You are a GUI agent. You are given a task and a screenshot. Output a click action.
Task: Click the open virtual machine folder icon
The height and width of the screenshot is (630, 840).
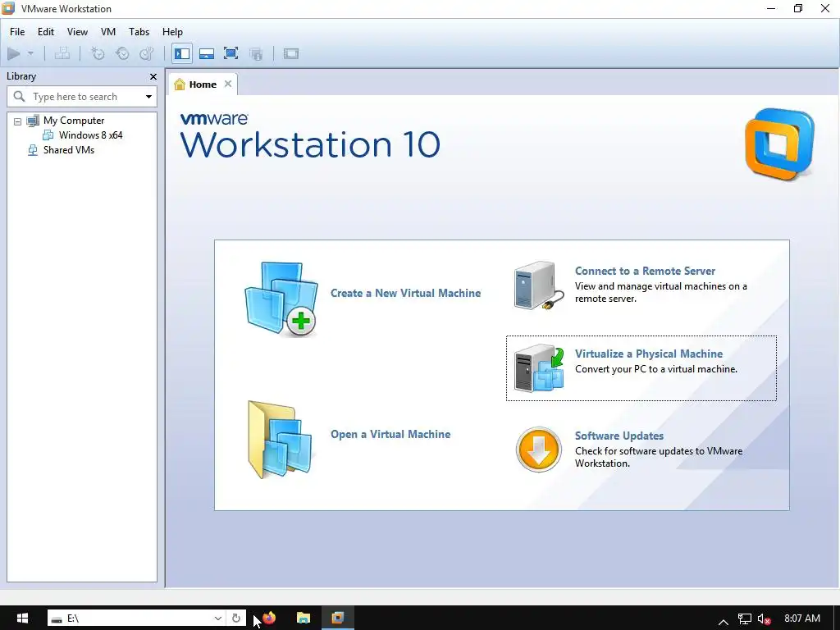(280, 440)
